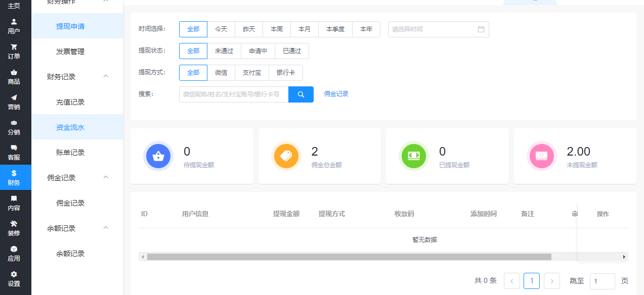Click the 提现金额 column header

click(x=286, y=214)
